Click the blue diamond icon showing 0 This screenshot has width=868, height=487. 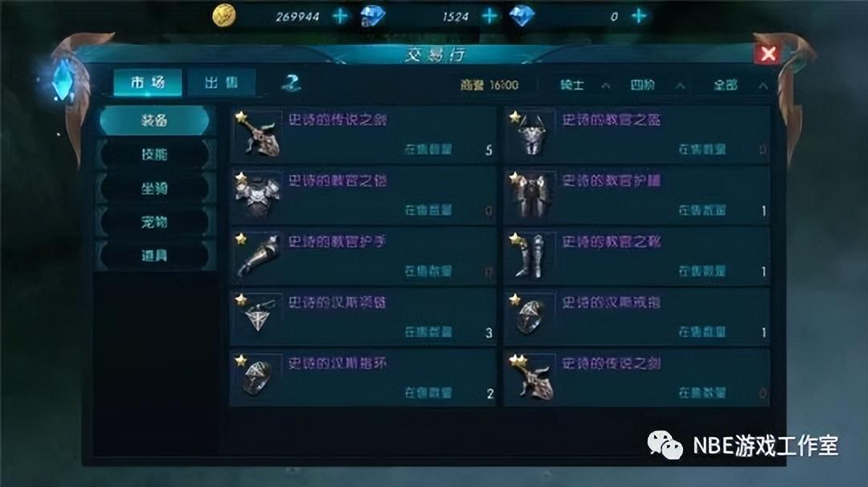[x=522, y=16]
